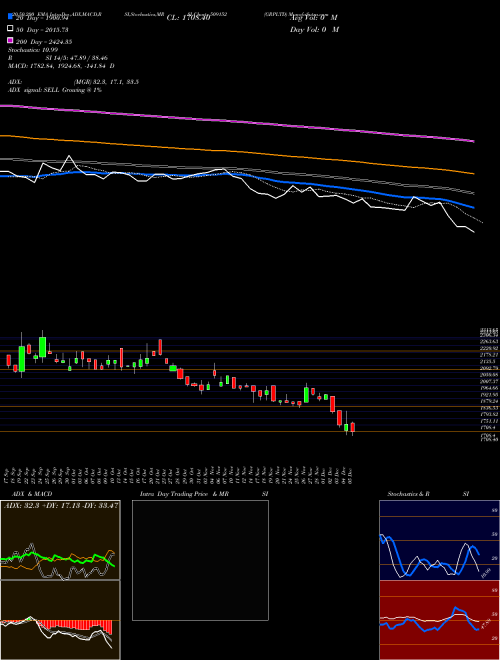The height and width of the screenshot is (660, 500).
Task: Click the 'Day Vol: 0 M' label
Action: tap(314, 30)
